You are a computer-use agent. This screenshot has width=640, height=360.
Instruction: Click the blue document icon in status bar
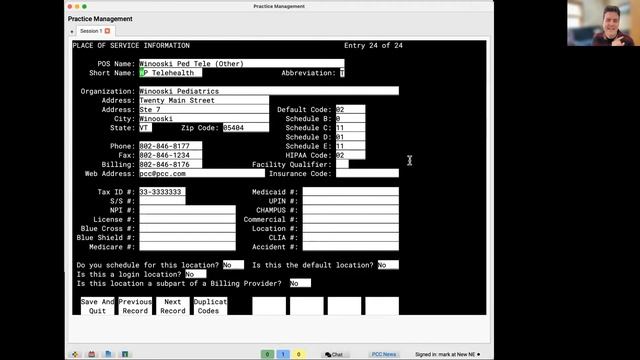(x=108, y=354)
